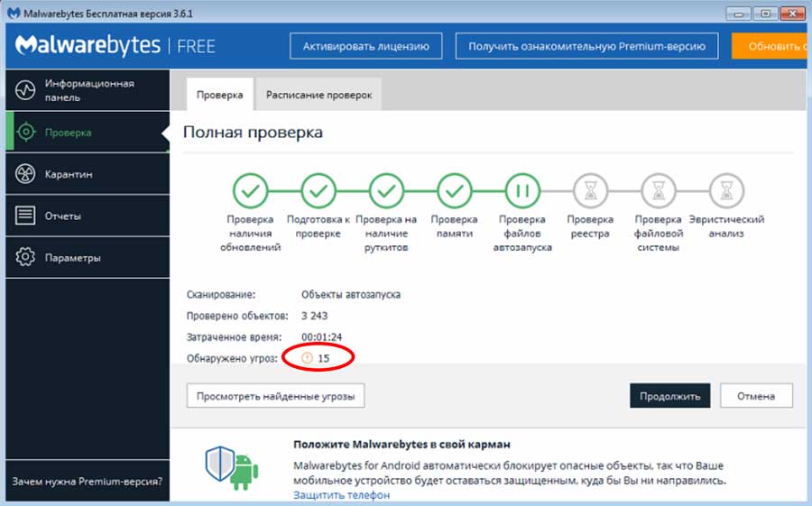Follow the Защитить телефон link
Viewport: 812px width, 506px height.
pyautogui.click(x=341, y=495)
